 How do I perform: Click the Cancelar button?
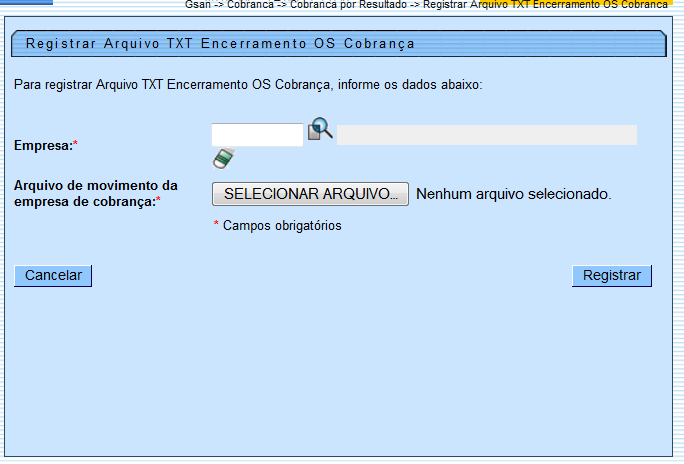[x=53, y=276]
